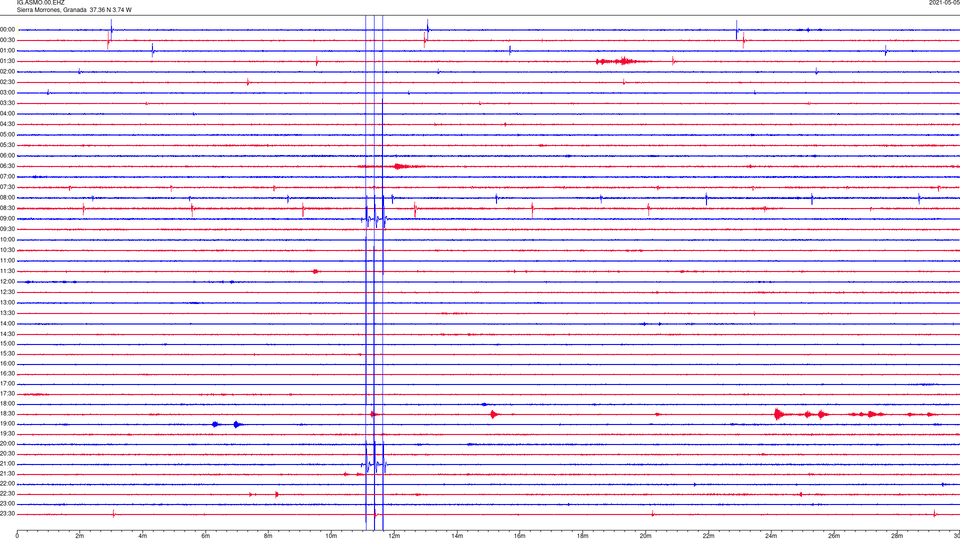Choose the 12:00 time label
960x540 pixels.
(8, 282)
